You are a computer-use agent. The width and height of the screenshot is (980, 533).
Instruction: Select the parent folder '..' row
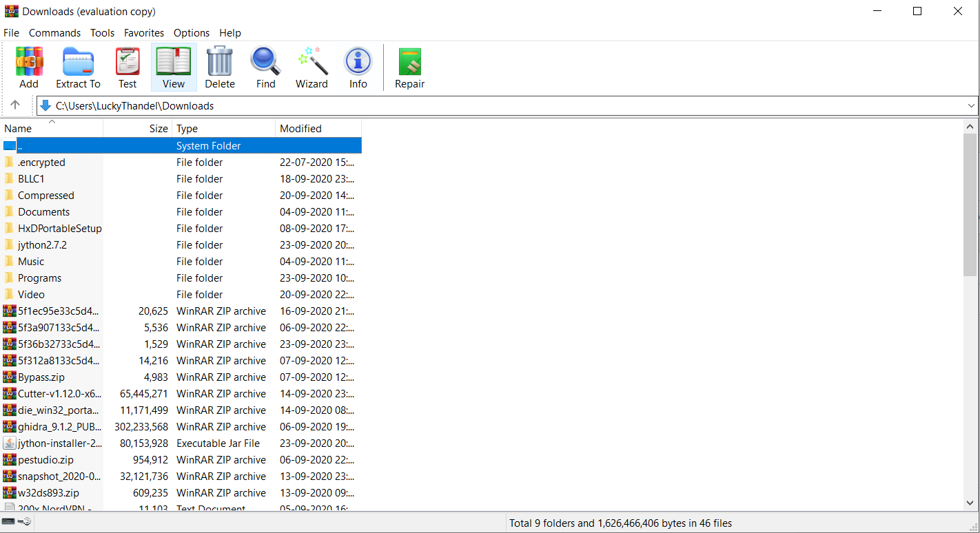tap(181, 146)
